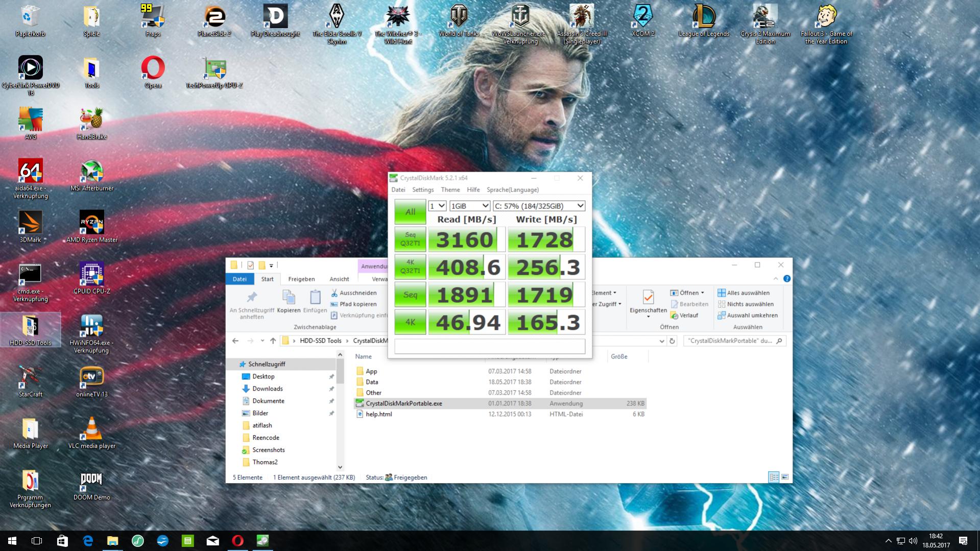Open the Theme menu in CrystalDiskMark

450,189
